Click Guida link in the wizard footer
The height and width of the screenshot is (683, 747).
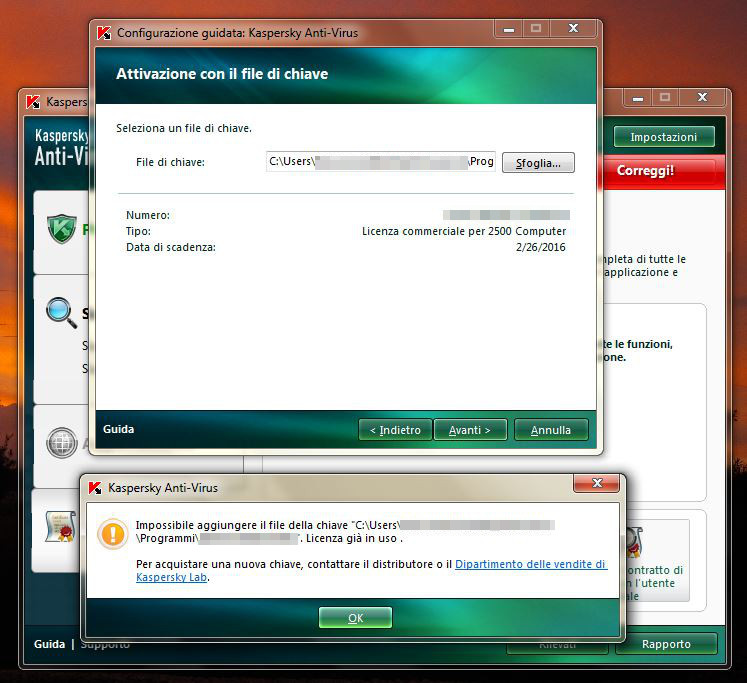click(118, 429)
